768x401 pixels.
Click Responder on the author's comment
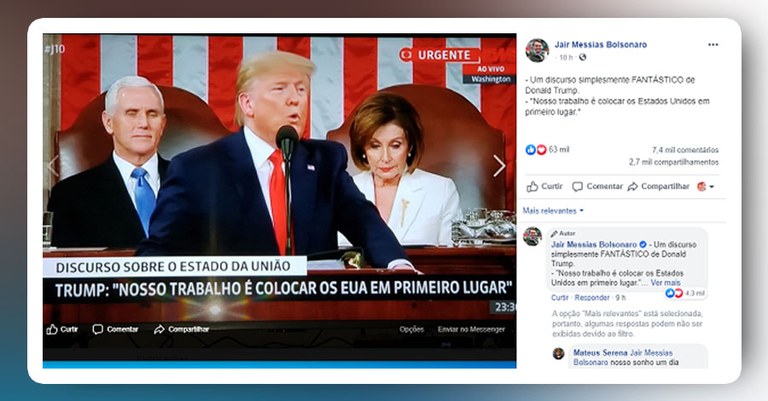592,298
